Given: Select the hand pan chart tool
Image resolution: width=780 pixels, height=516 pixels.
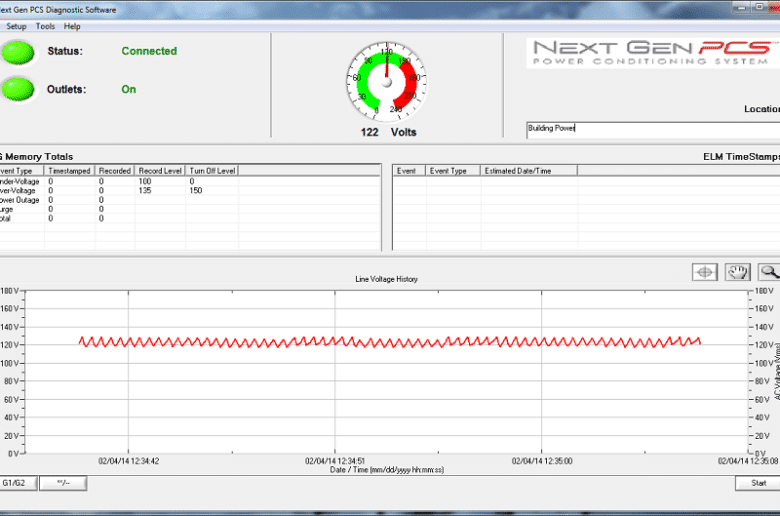Looking at the screenshot, I should [x=738, y=272].
